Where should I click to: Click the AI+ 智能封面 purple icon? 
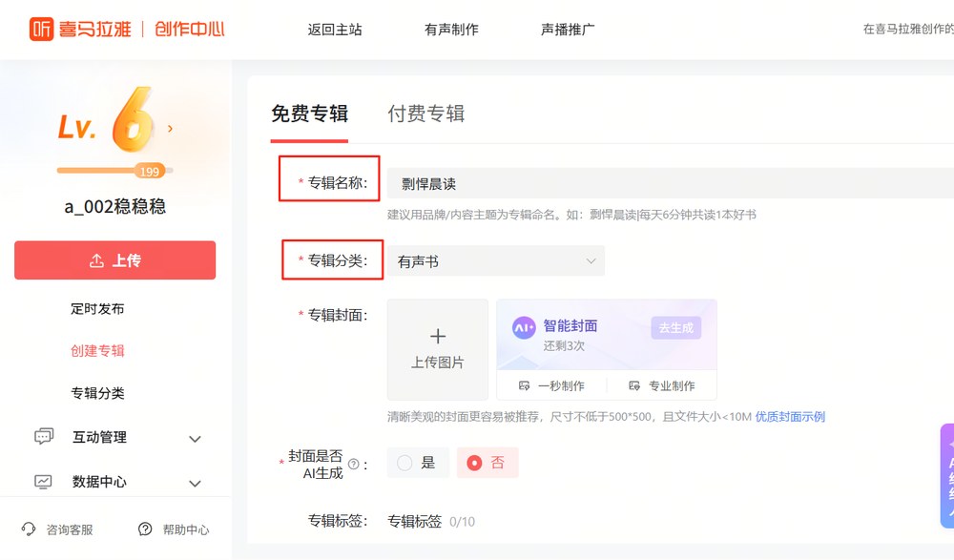coord(524,327)
